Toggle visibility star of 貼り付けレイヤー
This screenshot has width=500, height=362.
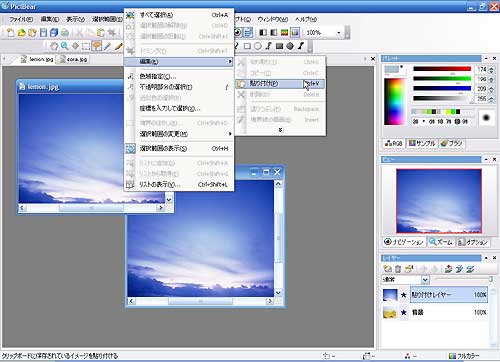point(404,295)
